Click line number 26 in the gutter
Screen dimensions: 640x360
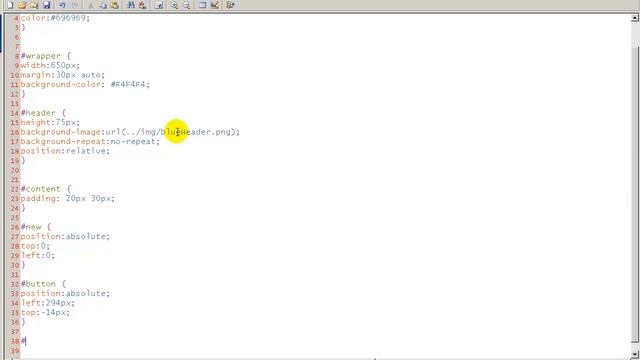pyautogui.click(x=15, y=227)
